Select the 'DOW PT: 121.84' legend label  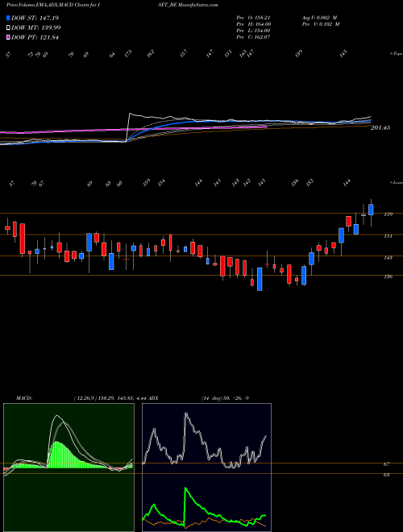35,38
